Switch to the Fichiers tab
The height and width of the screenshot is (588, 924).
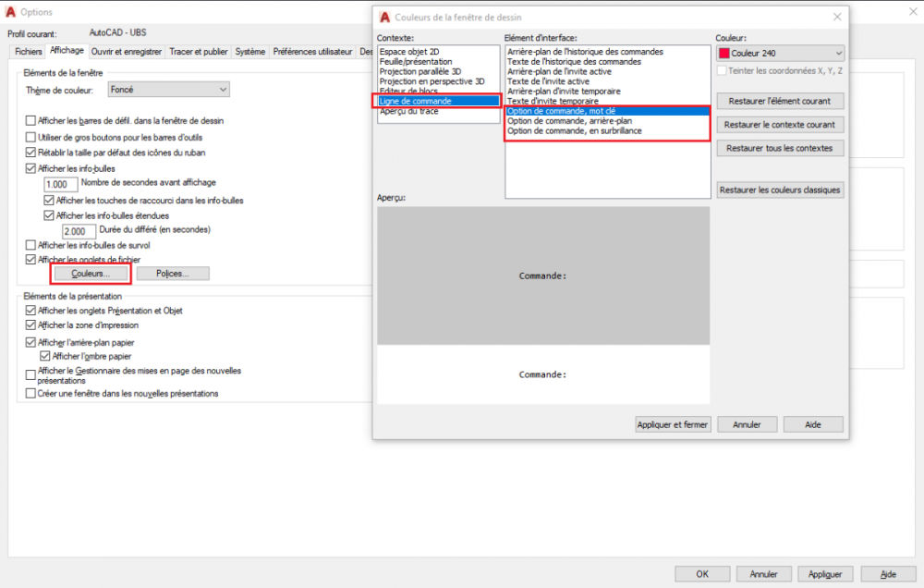click(x=29, y=52)
